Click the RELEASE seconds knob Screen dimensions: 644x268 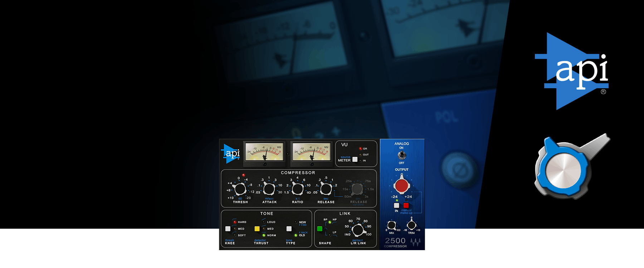coord(326,189)
